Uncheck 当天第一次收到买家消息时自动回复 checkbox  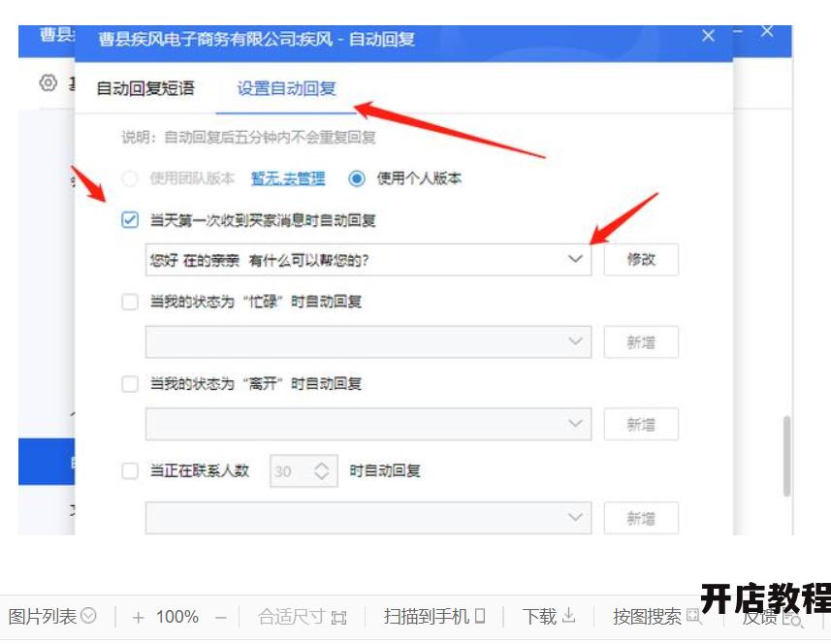[x=130, y=219]
